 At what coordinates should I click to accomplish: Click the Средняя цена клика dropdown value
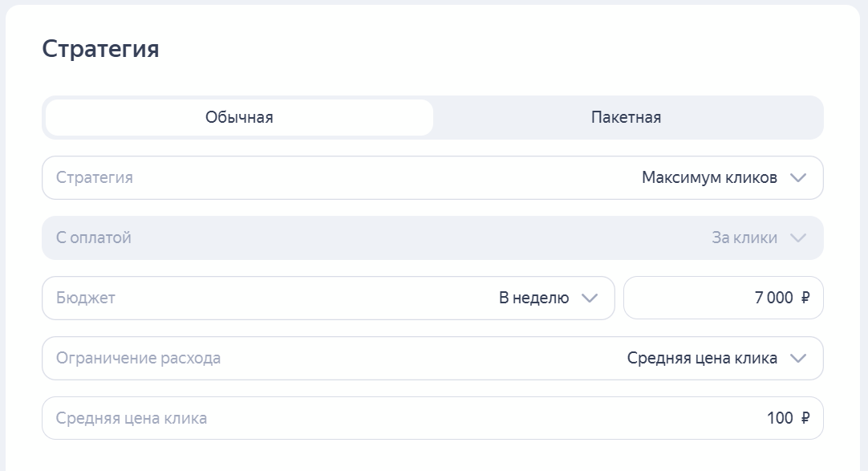click(702, 359)
